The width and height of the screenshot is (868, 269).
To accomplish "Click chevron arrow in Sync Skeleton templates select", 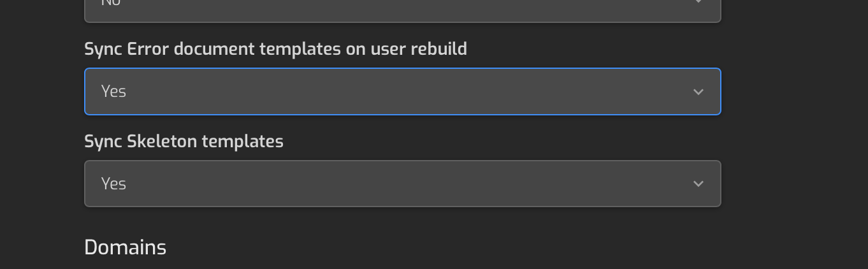I will [x=698, y=184].
